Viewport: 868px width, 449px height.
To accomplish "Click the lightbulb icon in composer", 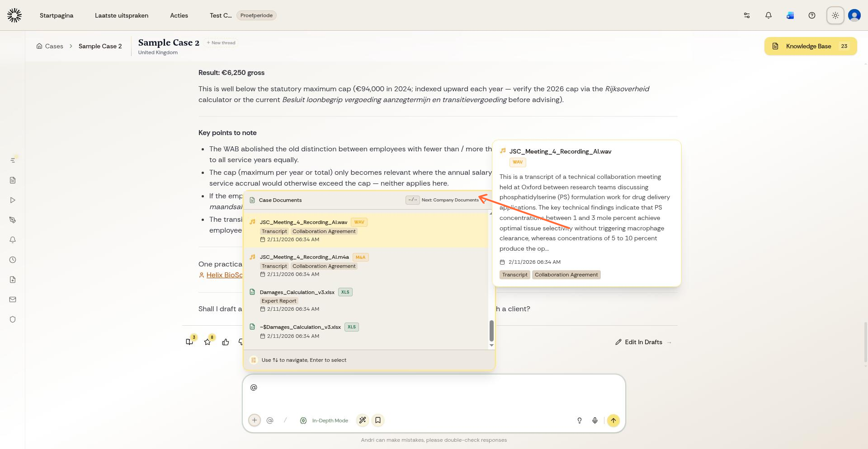I will 580,421.
